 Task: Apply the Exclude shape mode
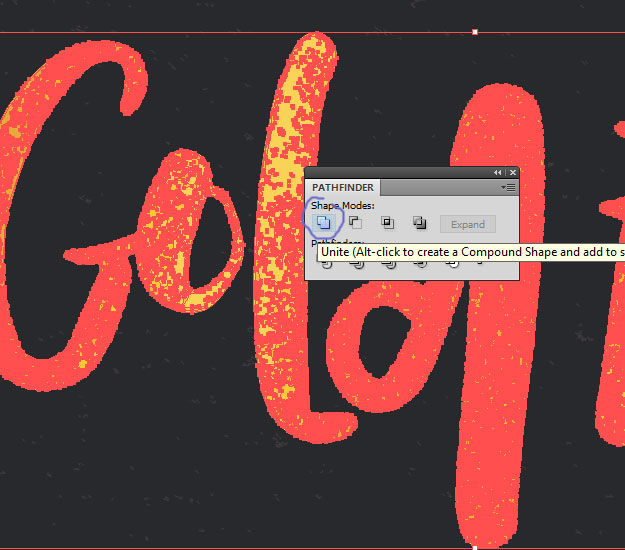[419, 222]
